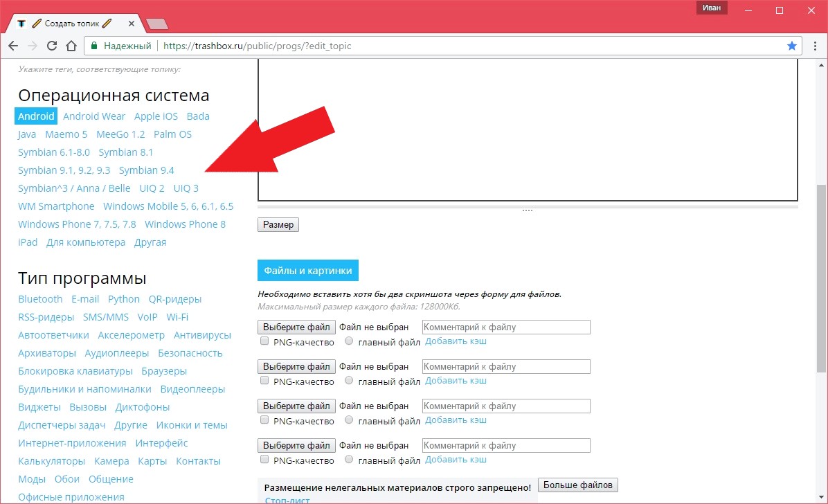Image resolution: width=828 pixels, height=504 pixels.
Task: Click the first Добавить кэш link
Action: 456,341
